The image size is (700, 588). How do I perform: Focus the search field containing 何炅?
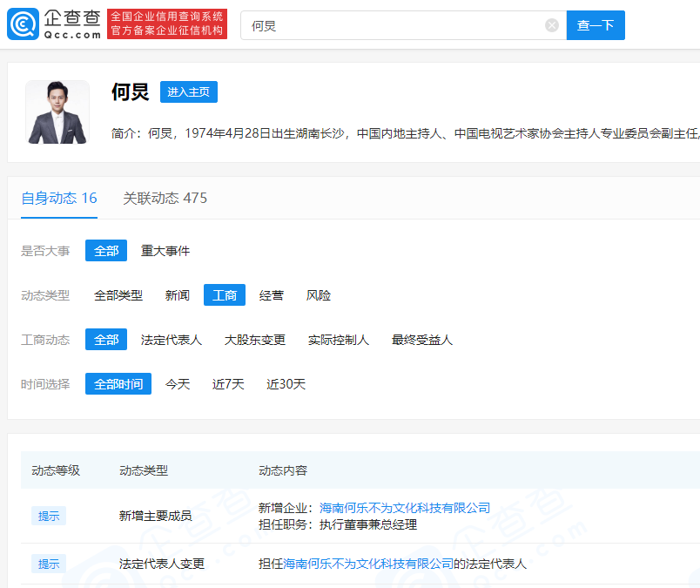[x=404, y=25]
